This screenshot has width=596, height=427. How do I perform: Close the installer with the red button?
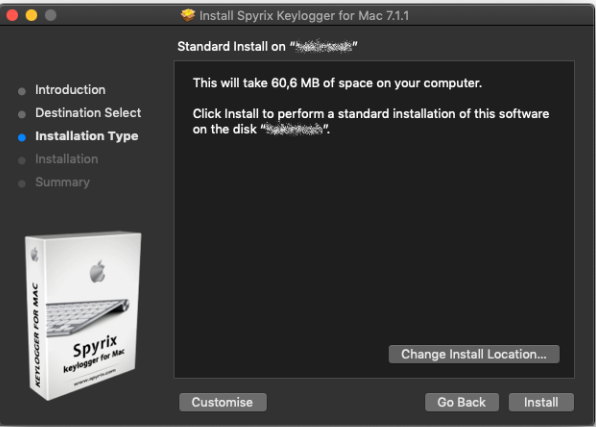point(12,15)
